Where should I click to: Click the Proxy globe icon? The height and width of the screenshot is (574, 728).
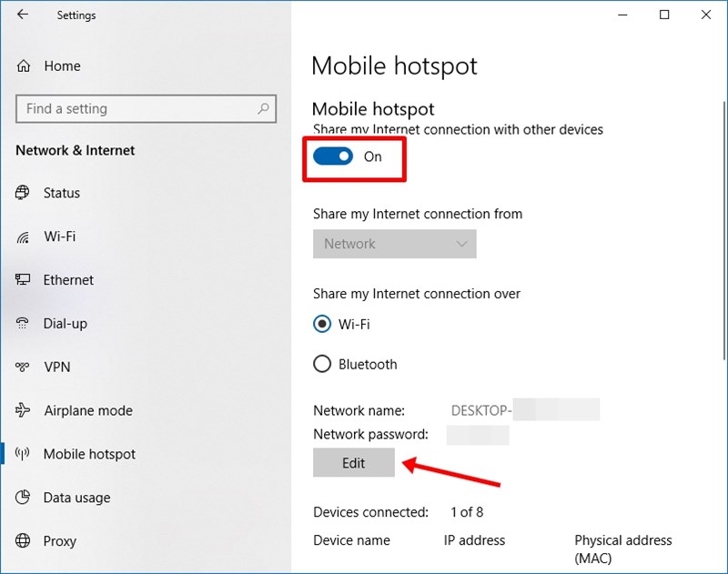[x=23, y=540]
